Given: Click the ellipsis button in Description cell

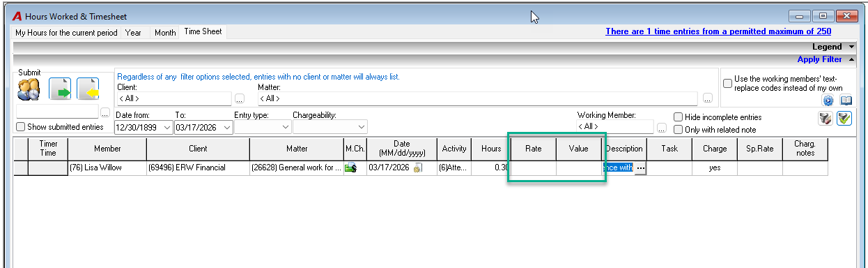Looking at the screenshot, I should point(640,167).
